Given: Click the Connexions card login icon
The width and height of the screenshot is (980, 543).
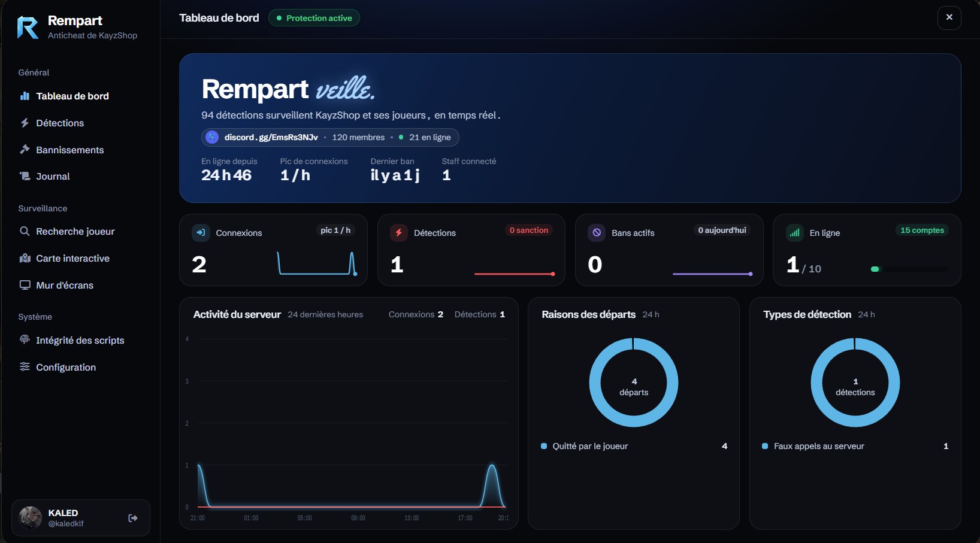Looking at the screenshot, I should (x=201, y=232).
